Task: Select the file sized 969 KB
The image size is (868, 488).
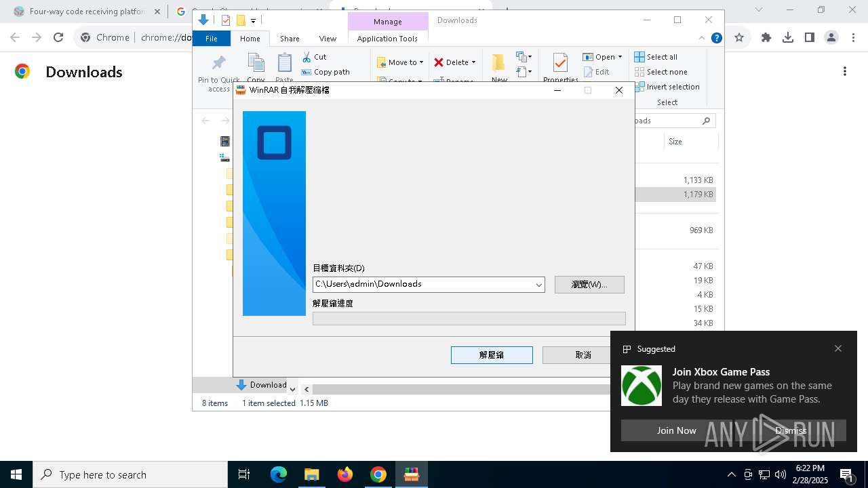Action: (x=701, y=230)
